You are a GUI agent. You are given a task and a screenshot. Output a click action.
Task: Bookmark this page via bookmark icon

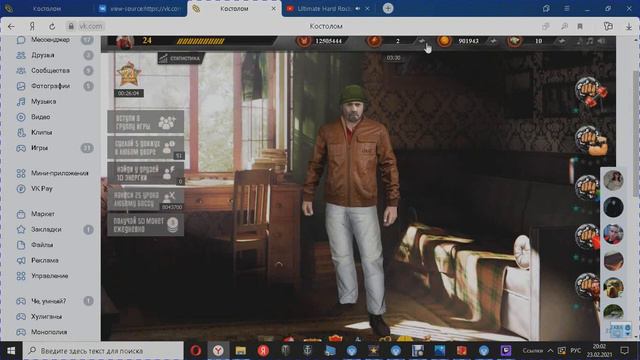click(580, 27)
